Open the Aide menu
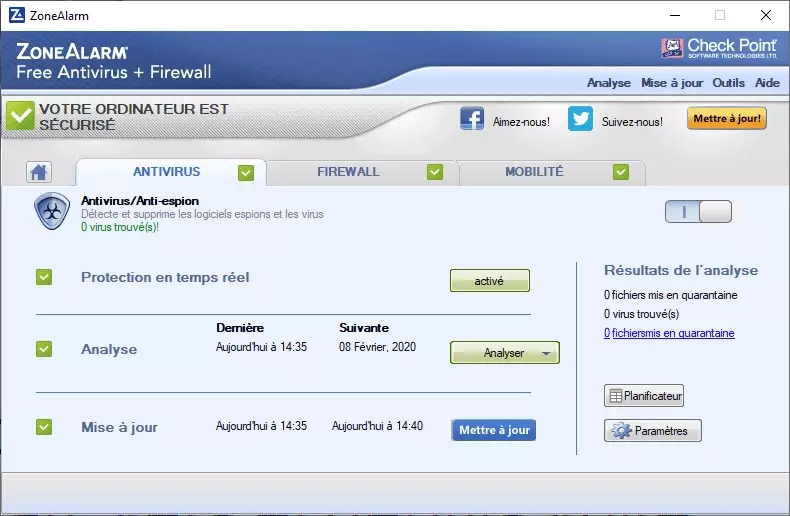790x516 pixels. [x=767, y=83]
